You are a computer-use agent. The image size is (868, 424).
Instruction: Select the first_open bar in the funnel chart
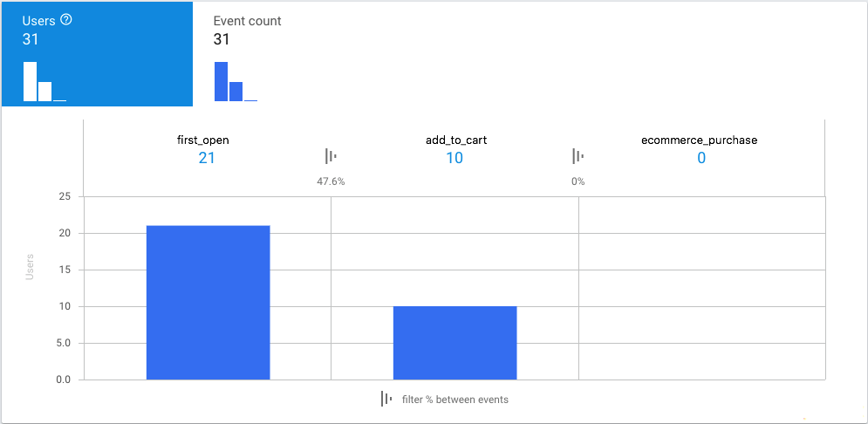click(208, 302)
